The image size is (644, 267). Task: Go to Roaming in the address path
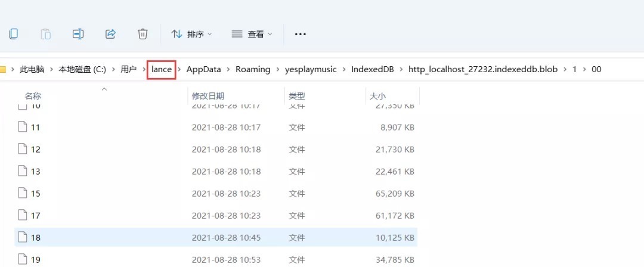(x=253, y=70)
